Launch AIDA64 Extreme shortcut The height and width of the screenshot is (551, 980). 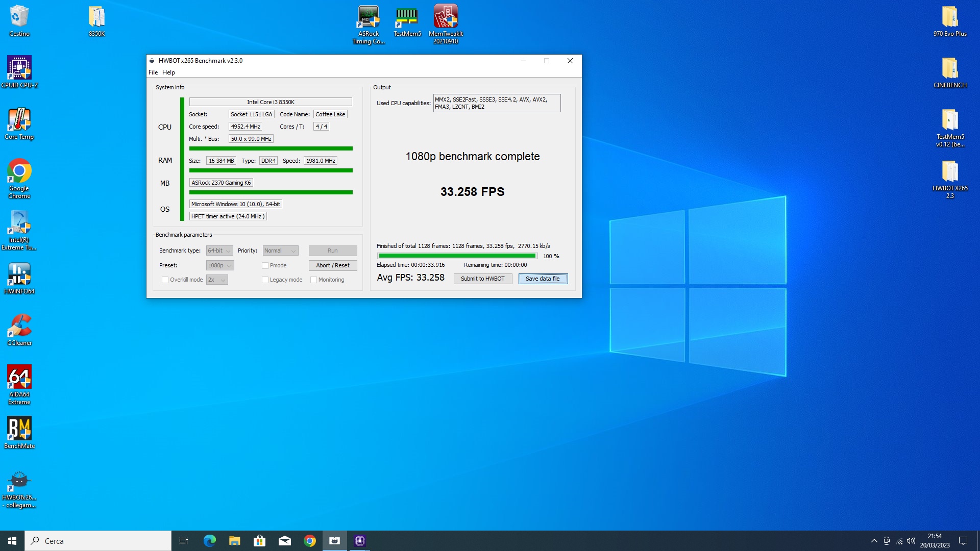[x=19, y=385]
